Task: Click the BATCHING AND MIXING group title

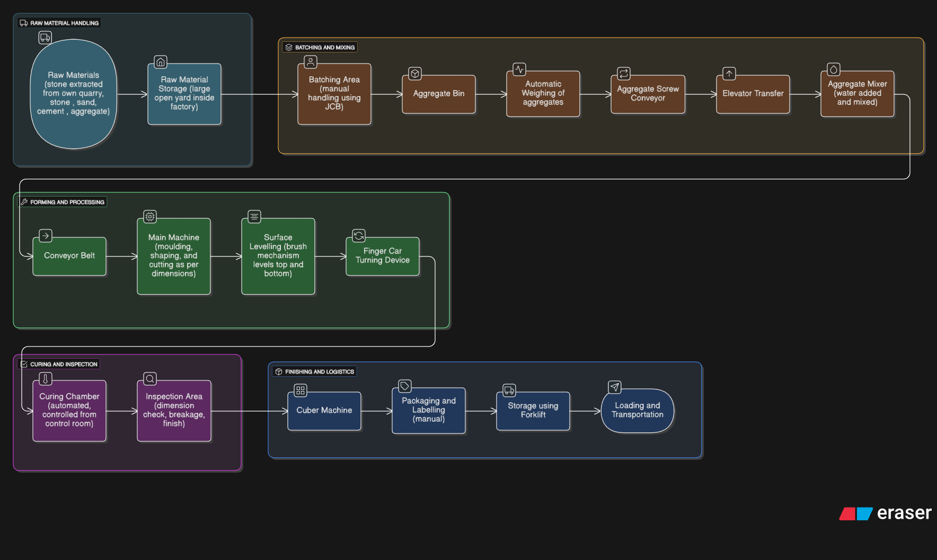Action: pos(325,47)
